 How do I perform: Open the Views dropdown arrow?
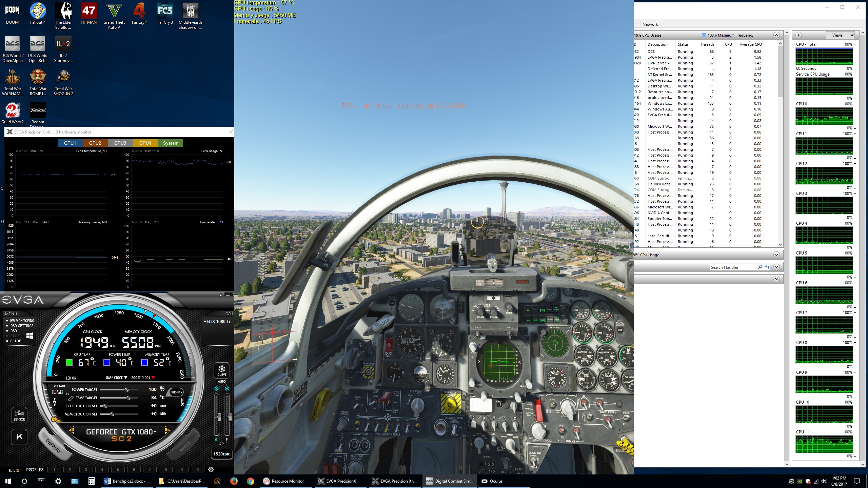[852, 35]
